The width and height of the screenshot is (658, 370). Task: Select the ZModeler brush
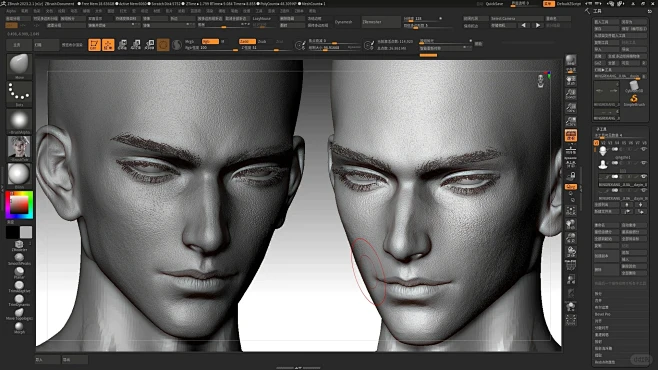19,245
